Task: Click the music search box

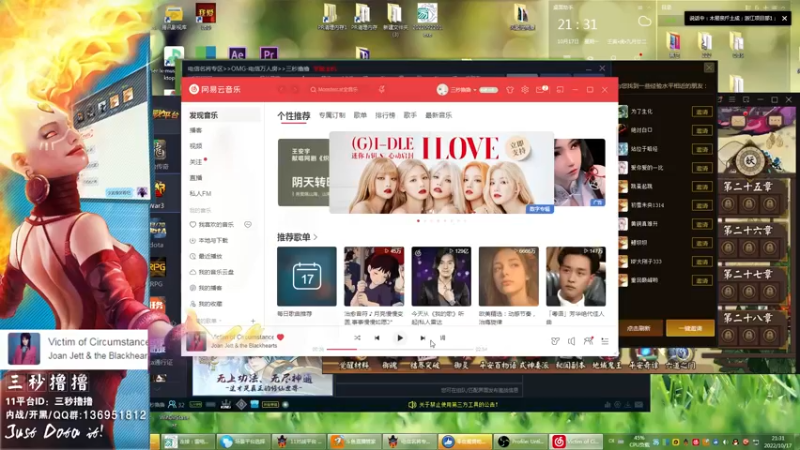Action: pyautogui.click(x=339, y=89)
